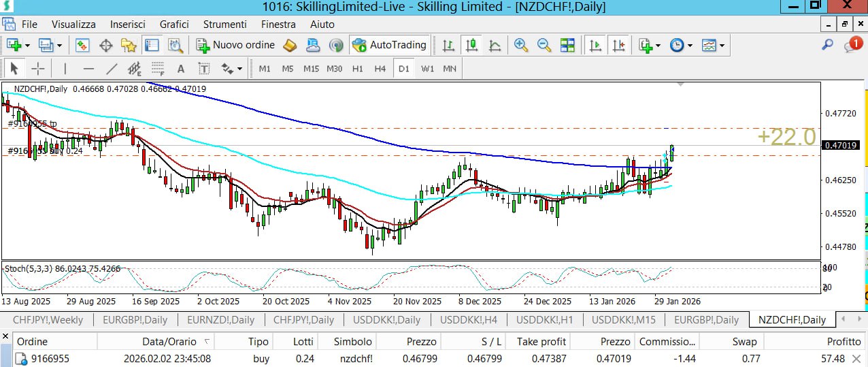Tile chart windows with the grid icon
868x367 pixels.
pyautogui.click(x=567, y=46)
